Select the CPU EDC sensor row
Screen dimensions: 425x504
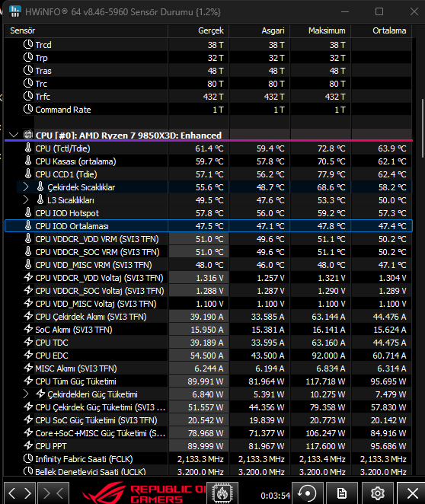coord(209,356)
